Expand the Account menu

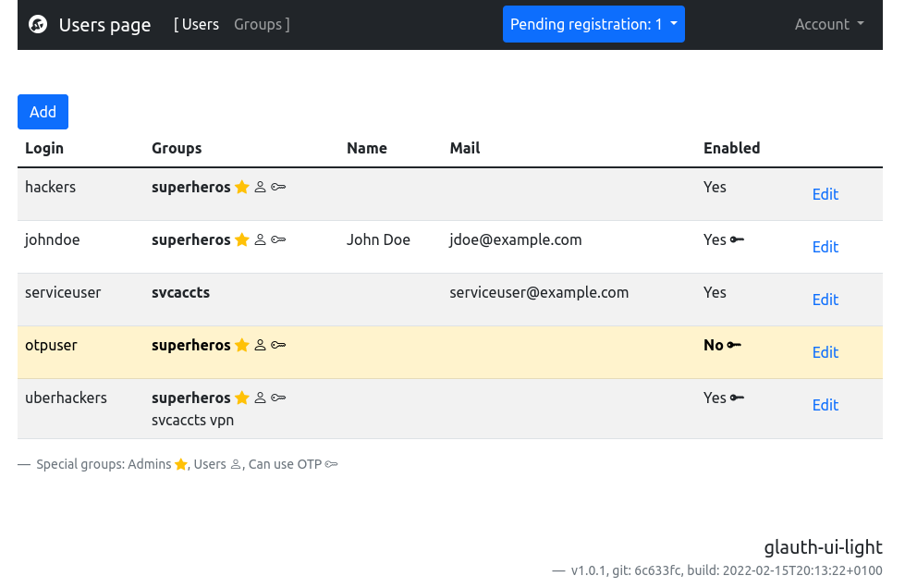pyautogui.click(x=829, y=24)
